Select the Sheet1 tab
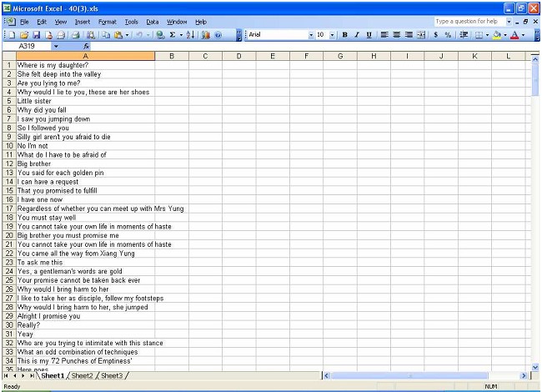 (x=53, y=376)
